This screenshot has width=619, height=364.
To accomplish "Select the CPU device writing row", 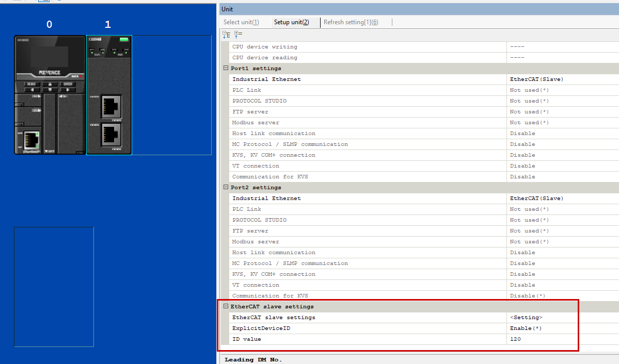I will pyautogui.click(x=264, y=47).
